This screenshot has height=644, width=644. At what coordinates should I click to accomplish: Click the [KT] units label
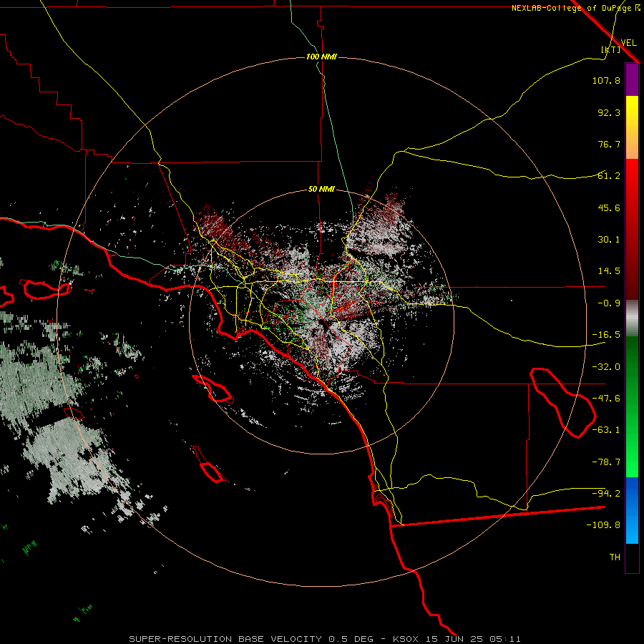point(611,49)
